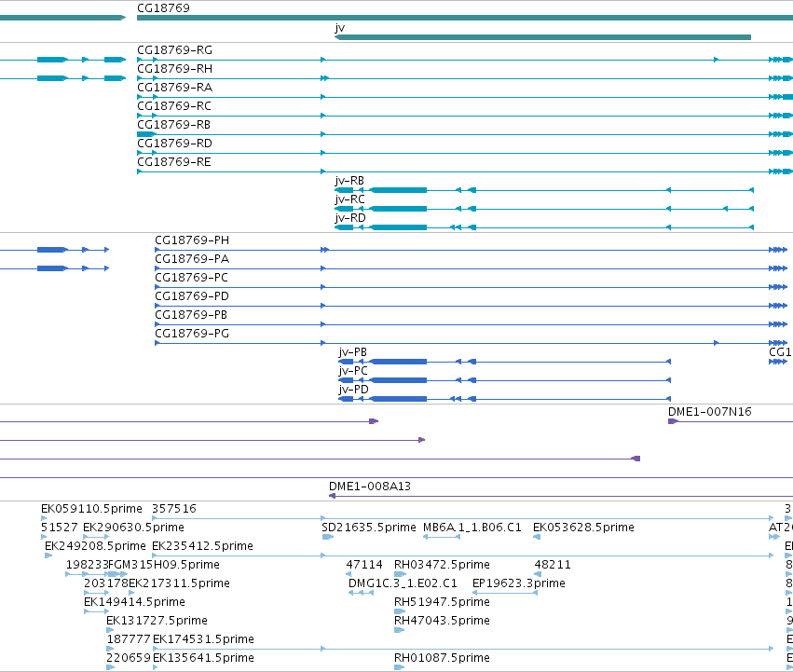Select protein label CG18769-PC
This screenshot has height=672, width=793.
click(191, 278)
